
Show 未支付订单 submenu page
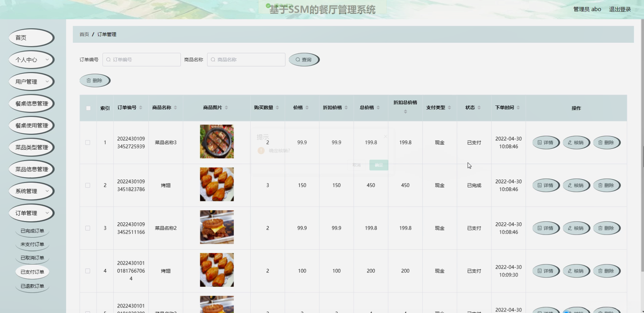32,244
